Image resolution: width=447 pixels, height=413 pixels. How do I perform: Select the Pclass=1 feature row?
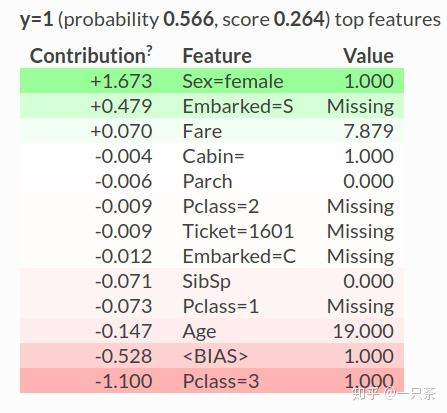(x=212, y=306)
